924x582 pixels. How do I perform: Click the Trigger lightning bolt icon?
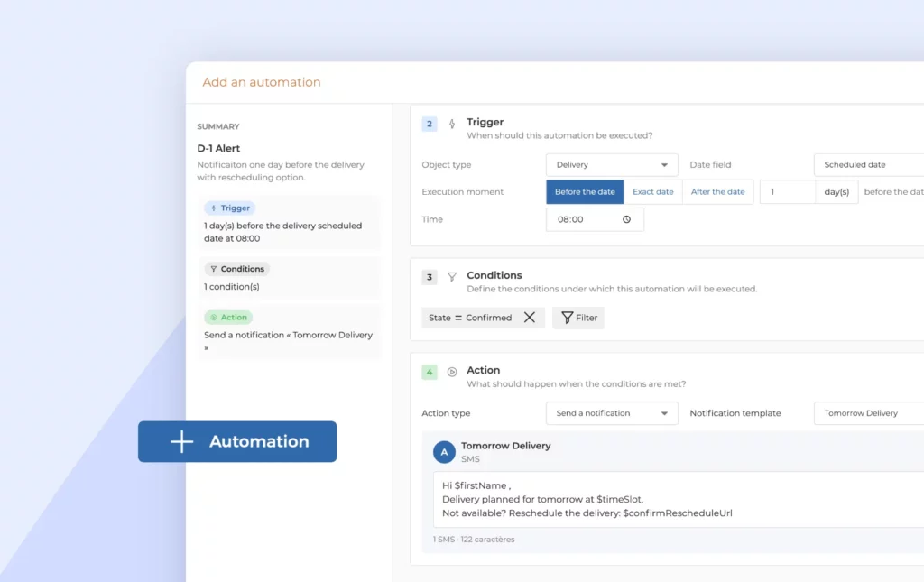(452, 124)
